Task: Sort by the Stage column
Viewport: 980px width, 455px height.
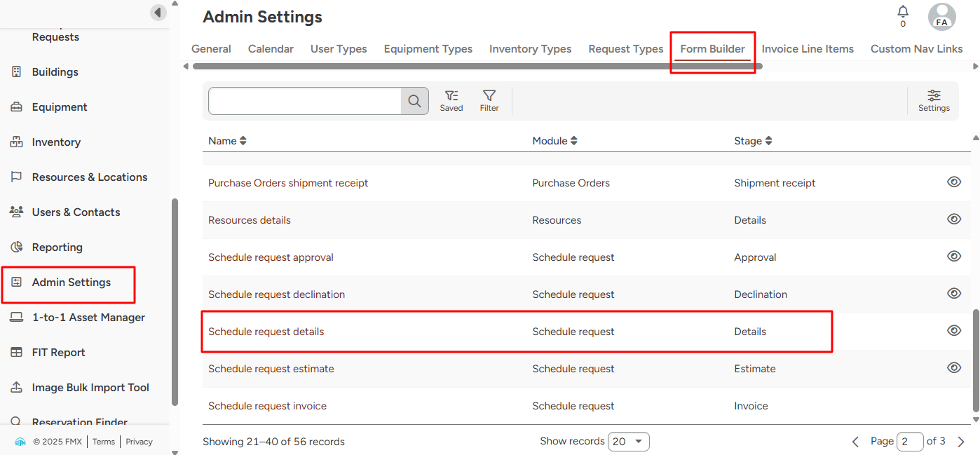Action: click(x=753, y=141)
